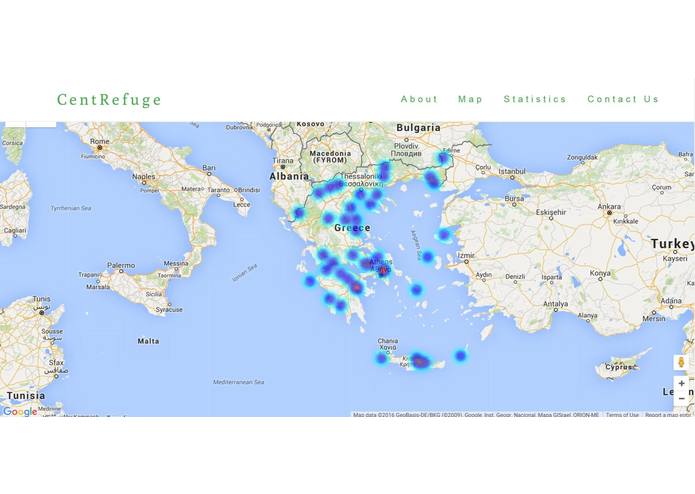Click Report a map error link
The image size is (695, 494).
pos(668,415)
